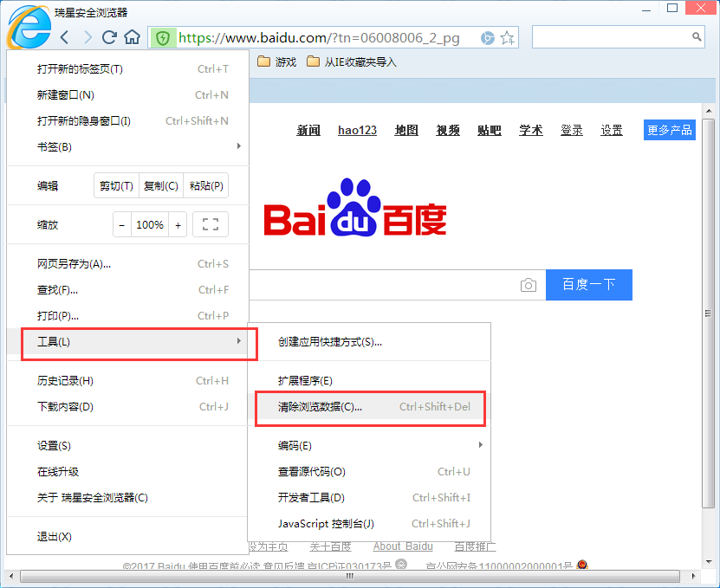Click the green security shield in address bar
This screenshot has height=588, width=720.
pyautogui.click(x=163, y=38)
